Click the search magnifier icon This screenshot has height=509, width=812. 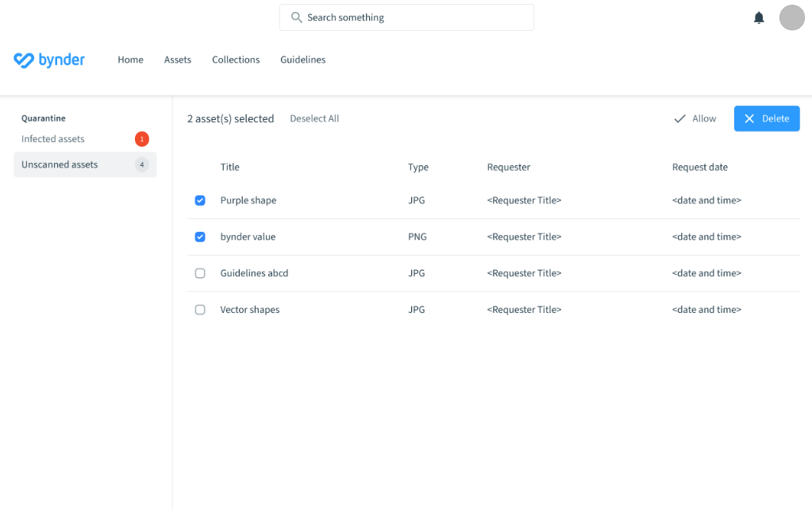(297, 17)
